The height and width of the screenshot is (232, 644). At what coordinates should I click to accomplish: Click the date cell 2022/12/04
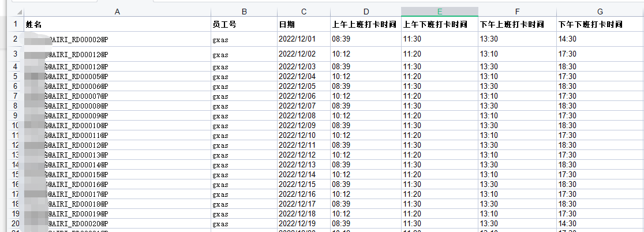point(304,76)
